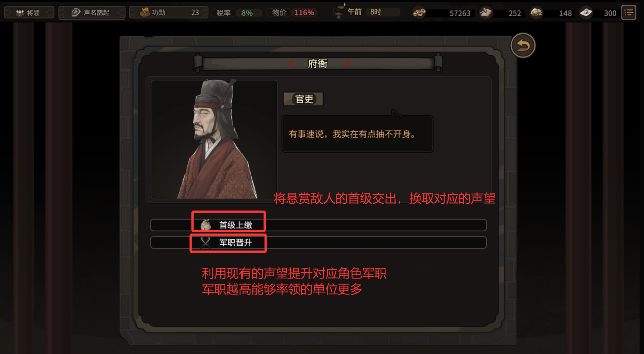Click the 府衙 title banner

pos(317,63)
